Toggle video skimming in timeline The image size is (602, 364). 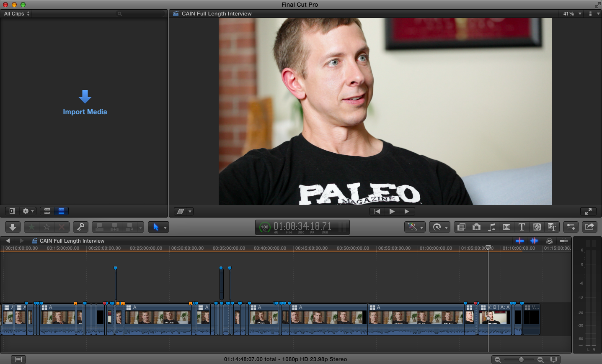[519, 241]
